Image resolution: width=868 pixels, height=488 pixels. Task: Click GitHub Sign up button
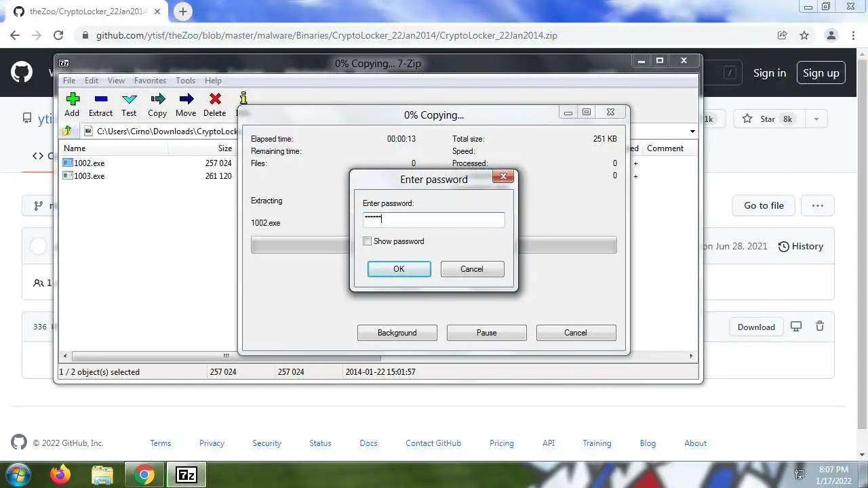click(x=821, y=73)
